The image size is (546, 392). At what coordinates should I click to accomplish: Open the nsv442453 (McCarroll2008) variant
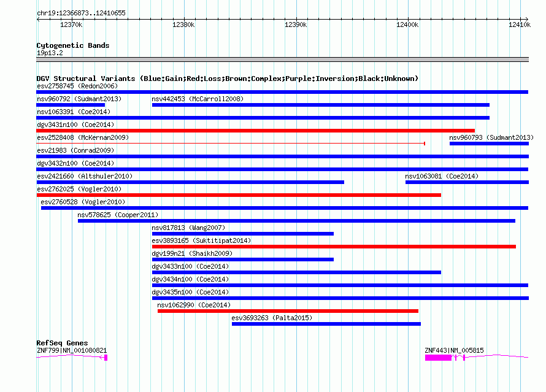[198, 99]
